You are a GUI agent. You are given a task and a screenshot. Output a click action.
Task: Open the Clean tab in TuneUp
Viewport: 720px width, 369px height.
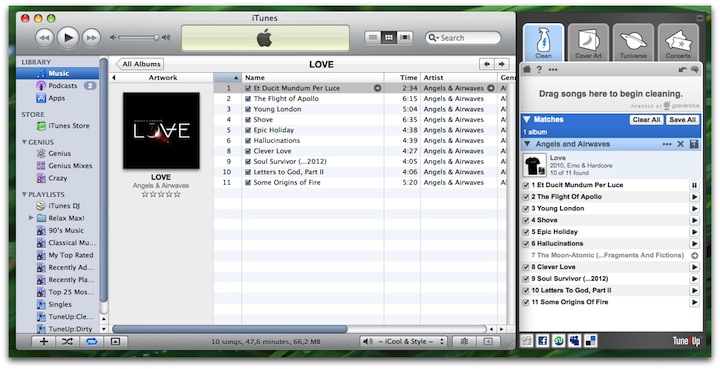(x=543, y=42)
